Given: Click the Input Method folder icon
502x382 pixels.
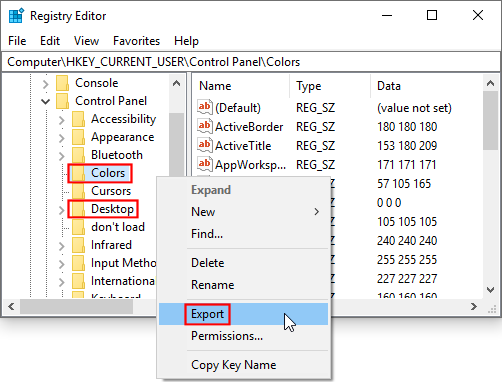Looking at the screenshot, I should pyautogui.click(x=78, y=263).
